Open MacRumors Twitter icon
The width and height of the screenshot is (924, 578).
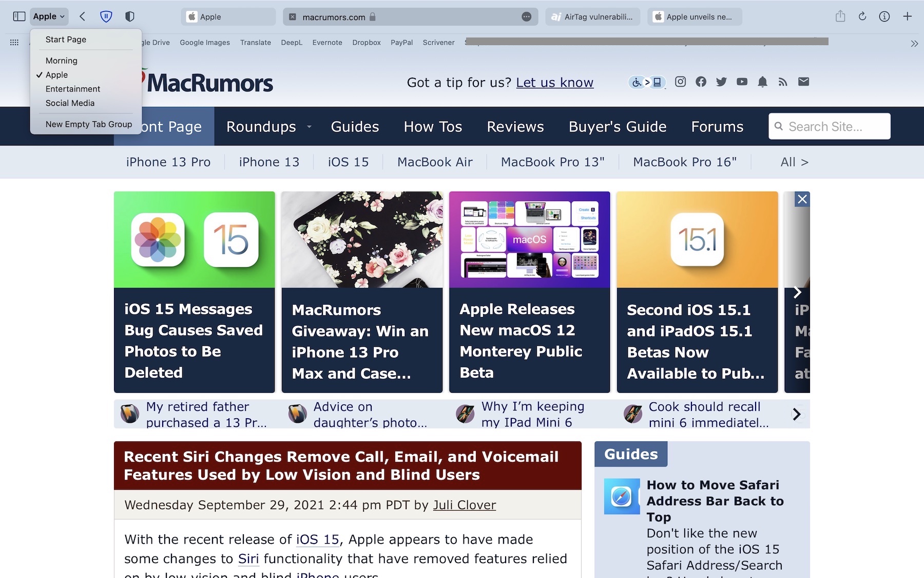point(721,82)
